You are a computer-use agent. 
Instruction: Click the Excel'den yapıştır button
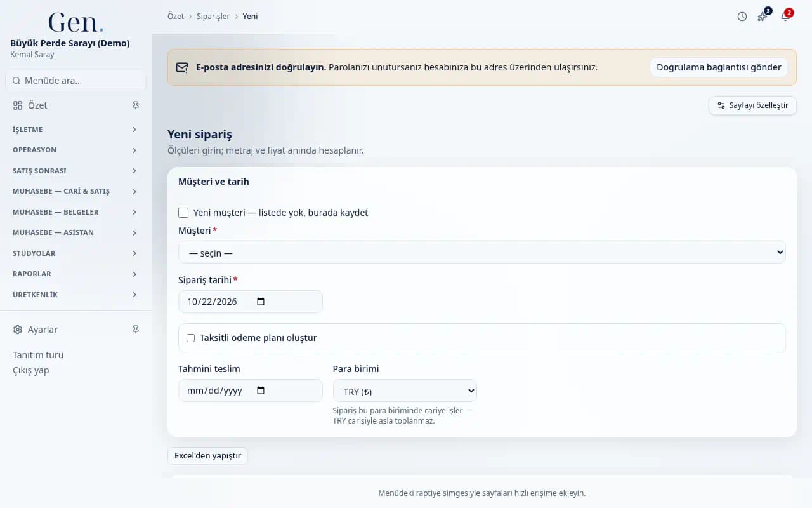(207, 456)
